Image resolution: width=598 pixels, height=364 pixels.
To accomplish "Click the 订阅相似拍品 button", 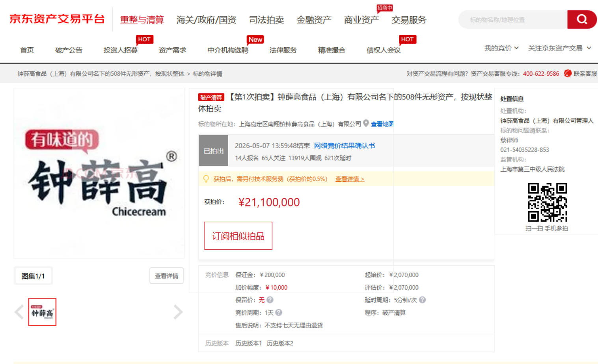I will point(238,236).
